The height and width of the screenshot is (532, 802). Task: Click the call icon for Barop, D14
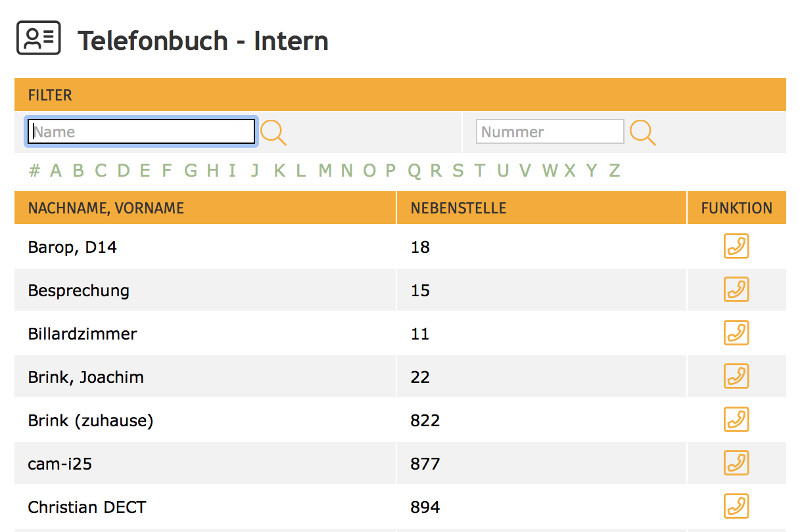[736, 246]
